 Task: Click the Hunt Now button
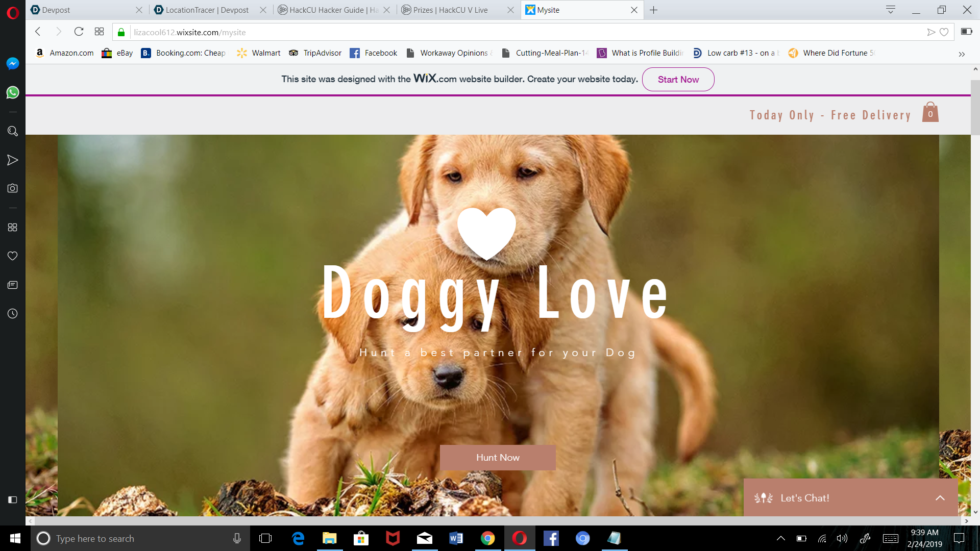click(498, 458)
